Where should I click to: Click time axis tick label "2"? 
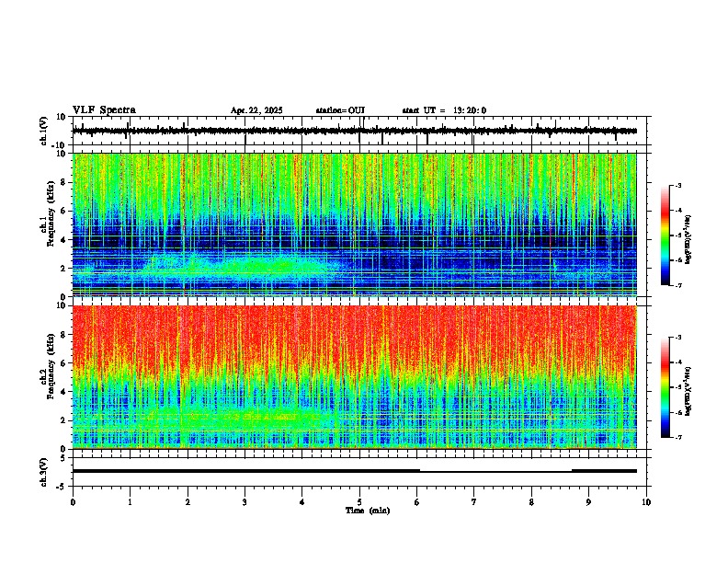[188, 502]
